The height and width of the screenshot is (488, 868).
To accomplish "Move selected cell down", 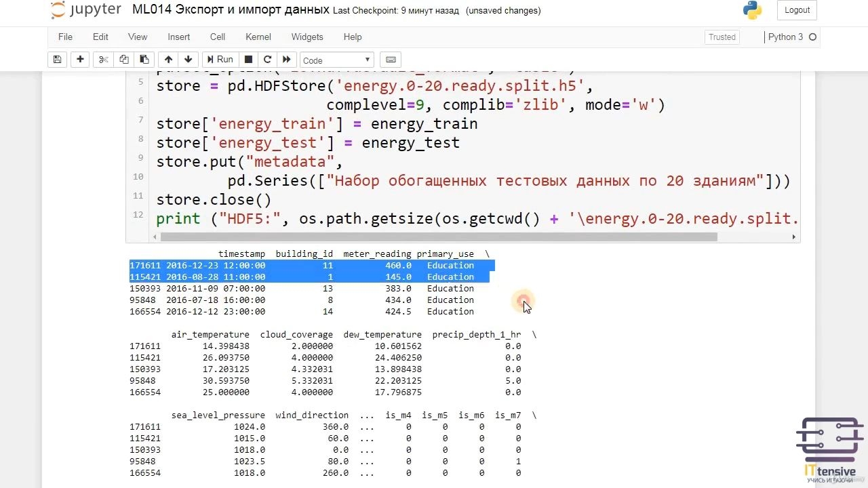I will 189,60.
